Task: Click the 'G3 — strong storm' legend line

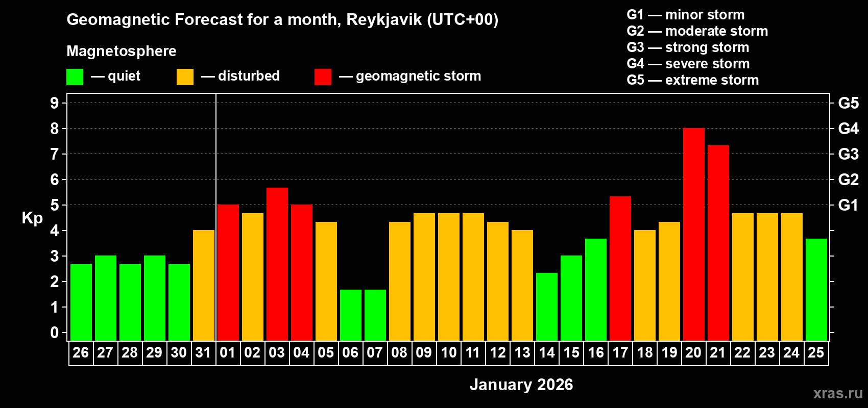Action: 688,47
